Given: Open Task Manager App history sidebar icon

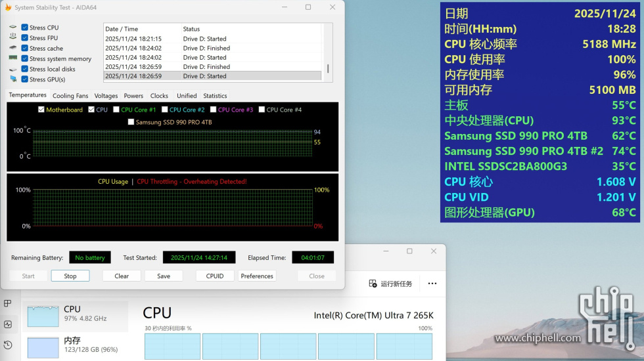Looking at the screenshot, I should point(7,345).
